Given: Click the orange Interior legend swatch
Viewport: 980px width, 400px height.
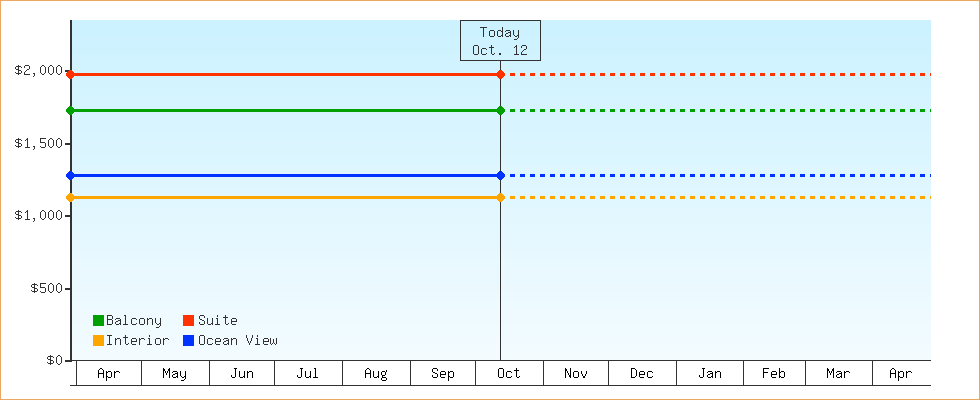Looking at the screenshot, I should pyautogui.click(x=98, y=341).
